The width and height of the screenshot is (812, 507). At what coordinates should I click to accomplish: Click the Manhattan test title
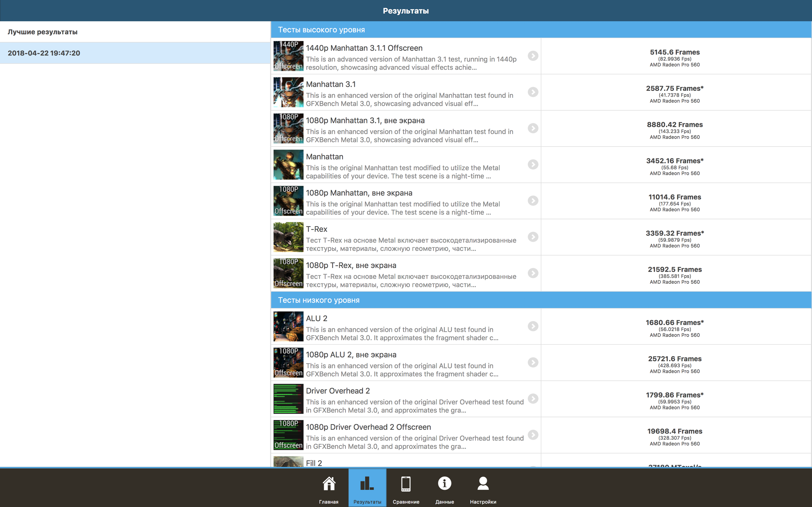point(325,157)
